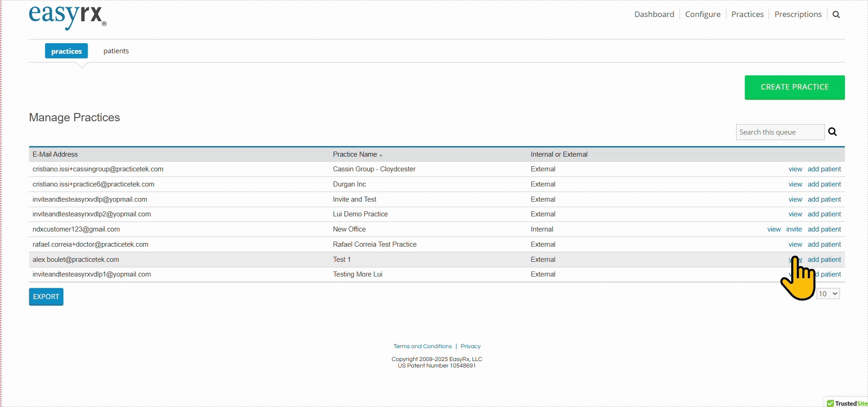The height and width of the screenshot is (407, 868).
Task: Click into the Search this queue field
Action: tap(779, 132)
